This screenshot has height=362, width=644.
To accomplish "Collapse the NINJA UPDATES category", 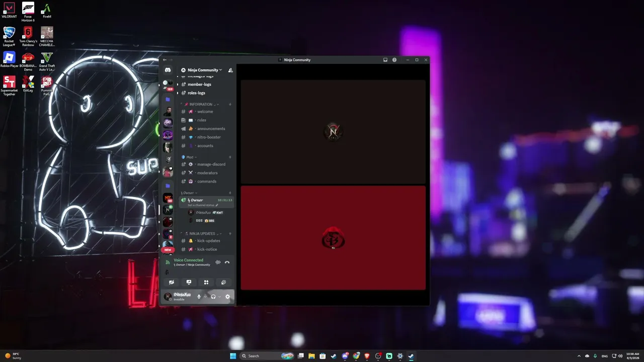I will coord(202,233).
